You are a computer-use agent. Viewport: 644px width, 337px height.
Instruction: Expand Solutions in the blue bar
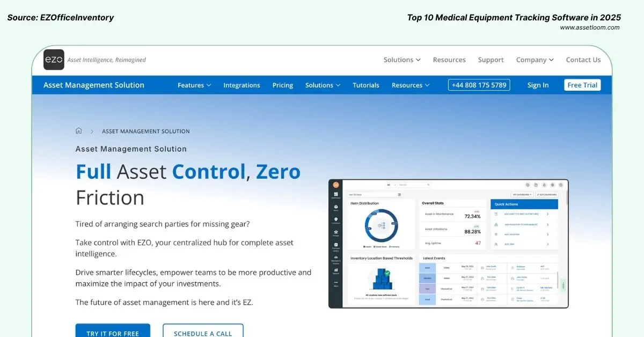click(x=323, y=85)
